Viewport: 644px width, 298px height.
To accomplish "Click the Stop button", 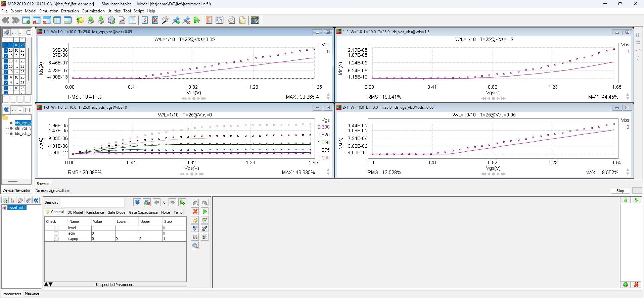I will click(620, 191).
